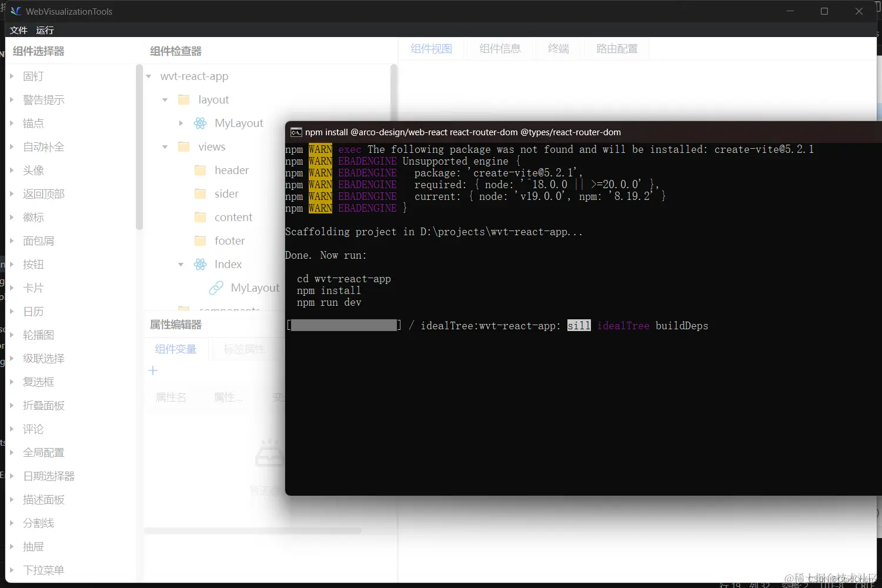Expand the 头像 component category
This screenshot has width=882, height=588.
point(11,170)
